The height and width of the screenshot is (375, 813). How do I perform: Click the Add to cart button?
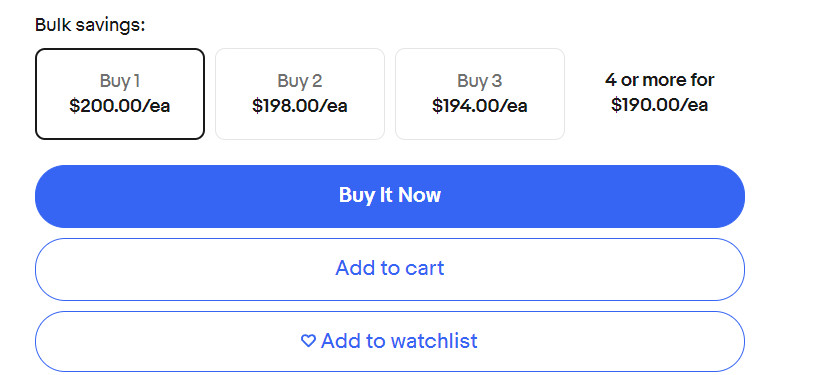[x=390, y=269]
